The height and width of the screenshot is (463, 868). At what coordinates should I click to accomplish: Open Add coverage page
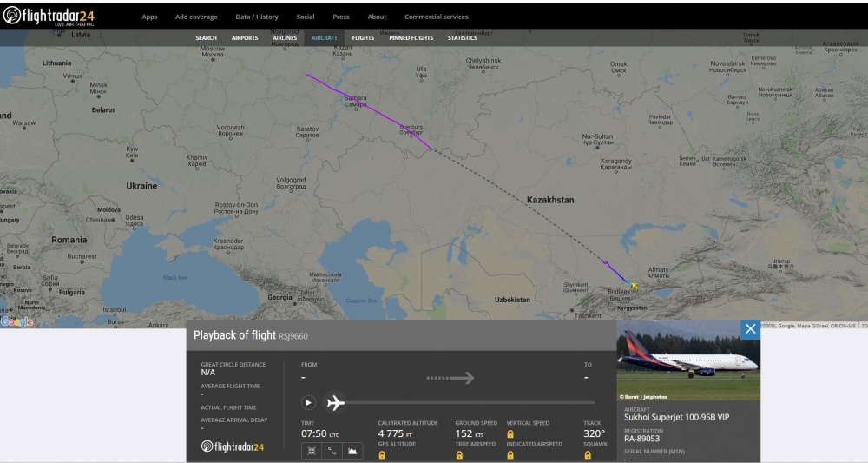point(196,17)
